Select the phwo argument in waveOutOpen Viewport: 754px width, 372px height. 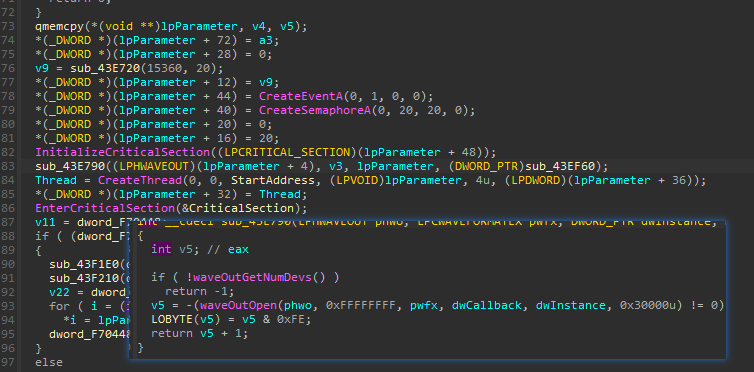(298, 305)
